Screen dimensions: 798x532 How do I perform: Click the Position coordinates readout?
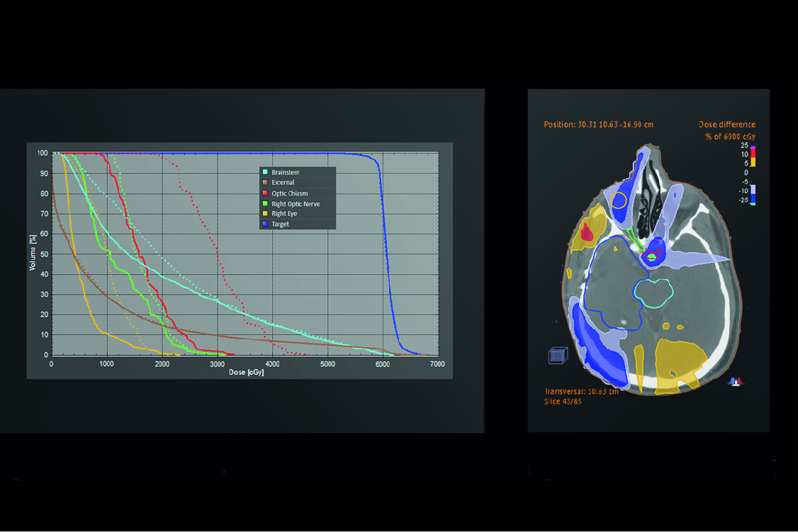tap(598, 125)
